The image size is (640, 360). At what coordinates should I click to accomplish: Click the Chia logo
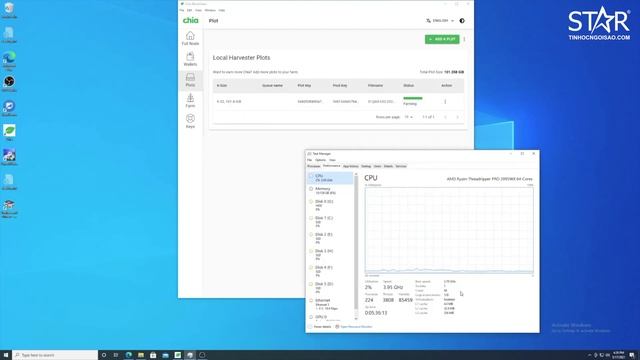191,20
